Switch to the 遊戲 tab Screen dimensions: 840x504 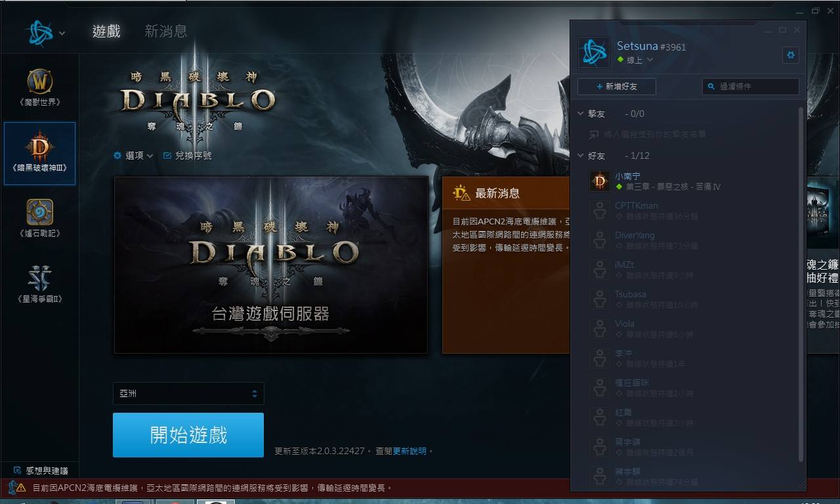(106, 31)
